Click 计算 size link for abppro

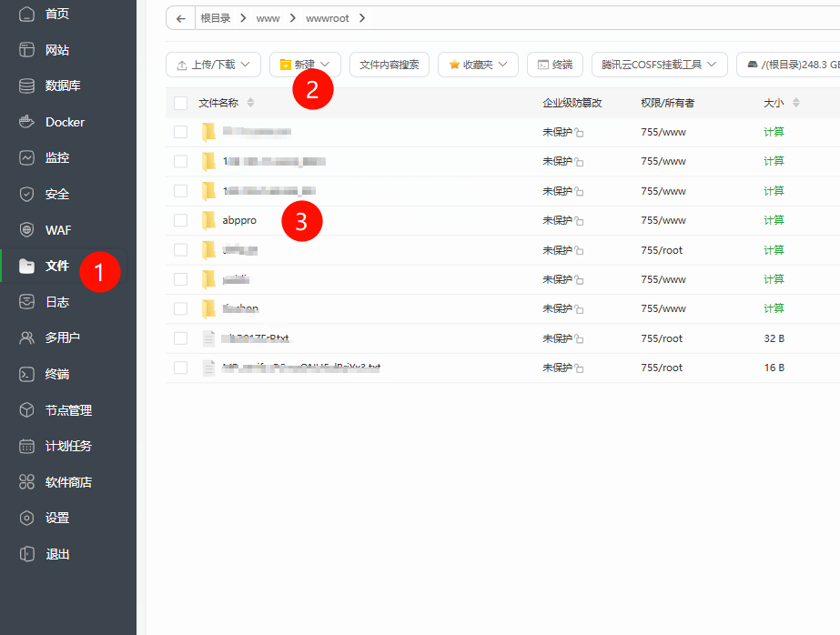(774, 220)
